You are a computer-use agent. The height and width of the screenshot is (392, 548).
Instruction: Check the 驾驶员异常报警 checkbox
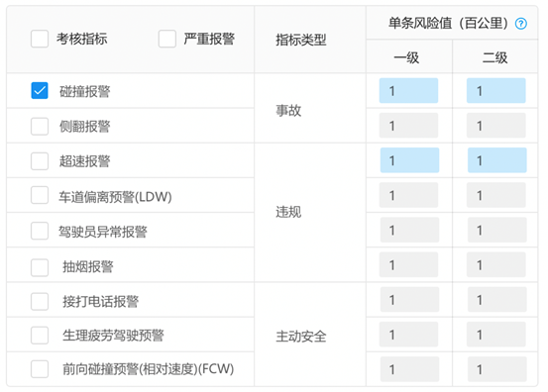coord(40,231)
